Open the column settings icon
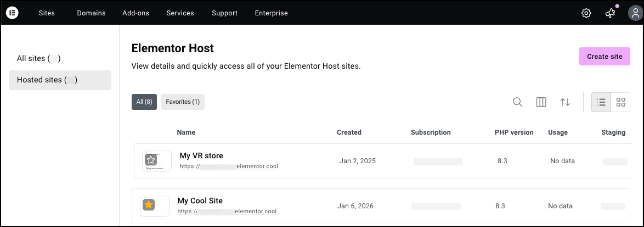This screenshot has width=644, height=227. click(x=541, y=102)
